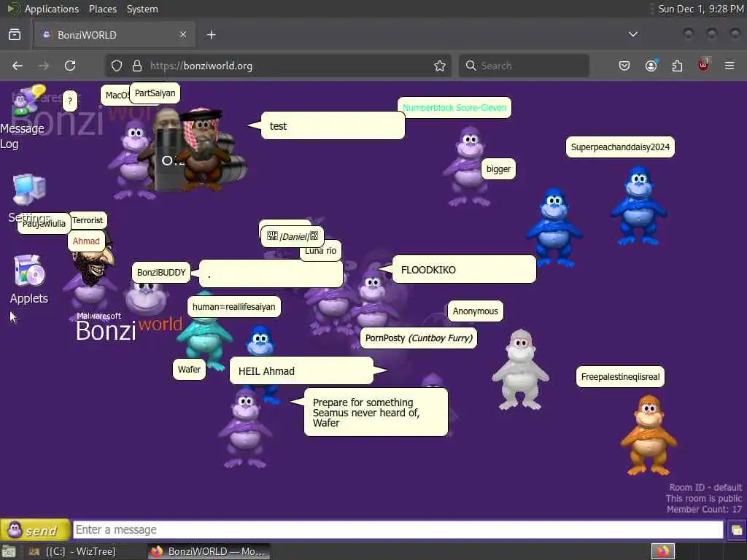Open the tracking protection shield icon
This screenshot has width=747, height=560.
(x=117, y=66)
